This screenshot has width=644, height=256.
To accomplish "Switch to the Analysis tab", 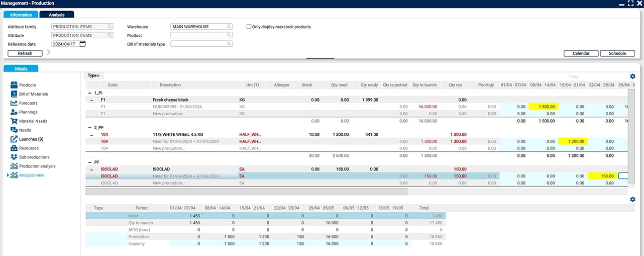I will point(57,15).
